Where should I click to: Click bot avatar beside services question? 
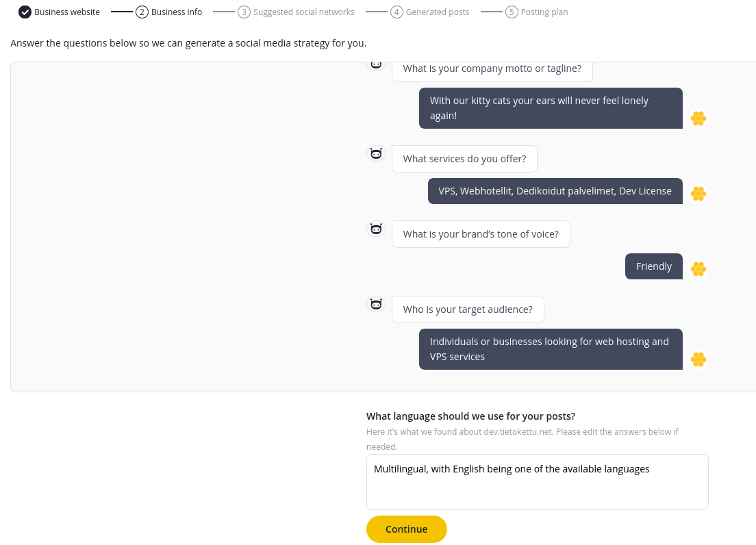[x=376, y=154]
